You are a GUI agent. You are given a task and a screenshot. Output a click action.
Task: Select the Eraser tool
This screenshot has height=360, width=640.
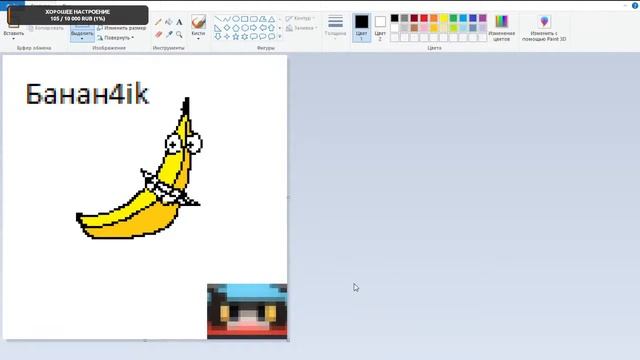pyautogui.click(x=158, y=35)
